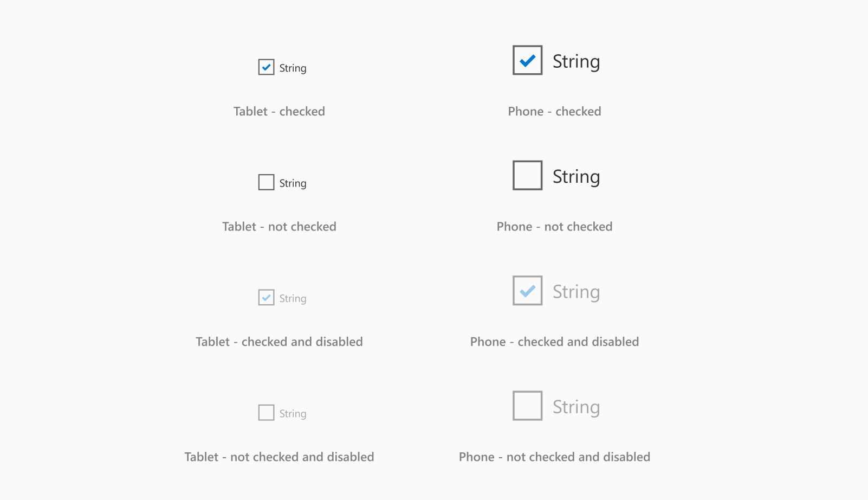The image size is (868, 500).
Task: Click String label of disabled unchecked Phone checkbox
Action: (x=576, y=407)
